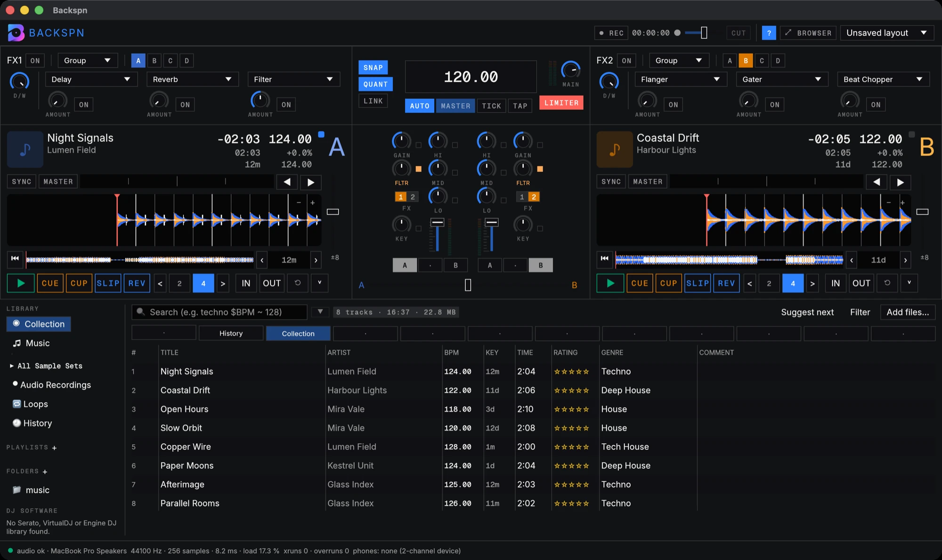Nudge deck B pitch forward arrow
This screenshot has width=942, height=560.
click(x=901, y=182)
